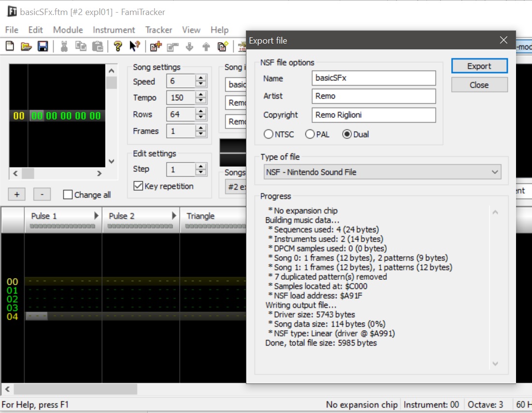Increase Step with the up spinner arrow
This screenshot has height=413, width=532.
tap(201, 166)
